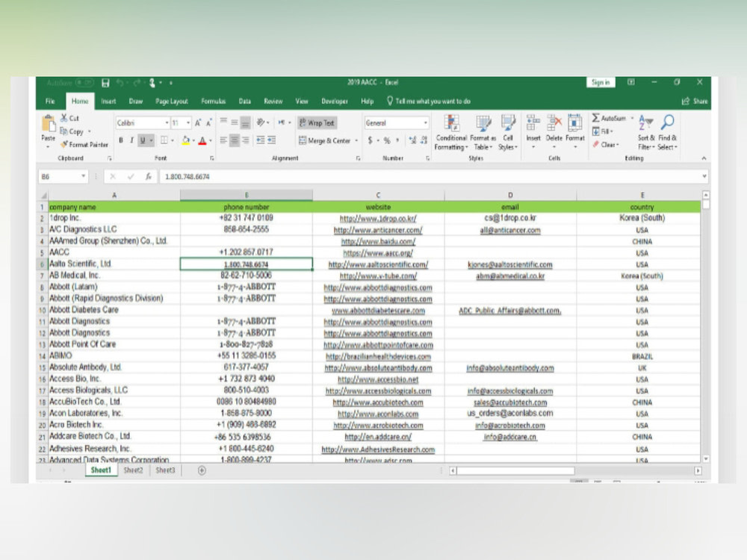Activate the Format Painter brush
Image resolution: width=747 pixels, height=560 pixels.
63,144
